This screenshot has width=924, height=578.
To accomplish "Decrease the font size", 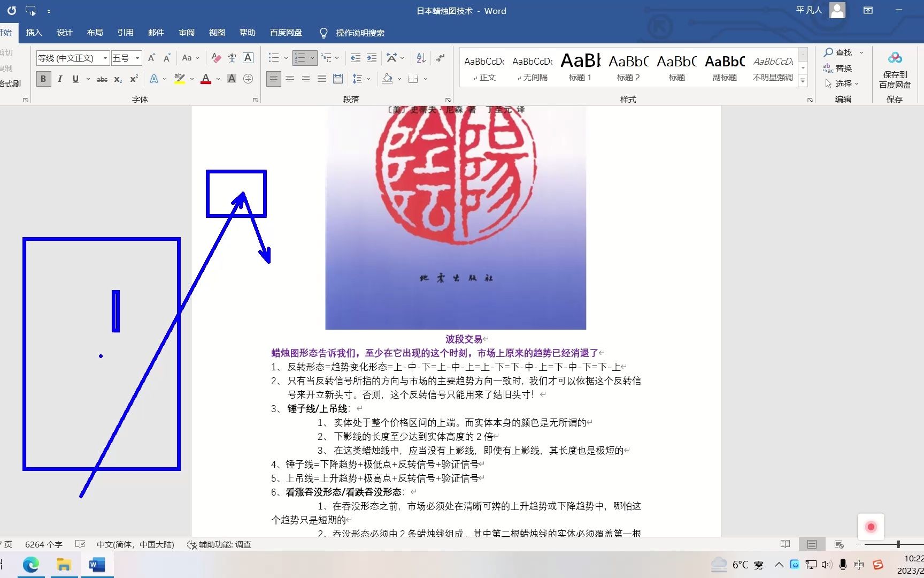I will click(167, 58).
